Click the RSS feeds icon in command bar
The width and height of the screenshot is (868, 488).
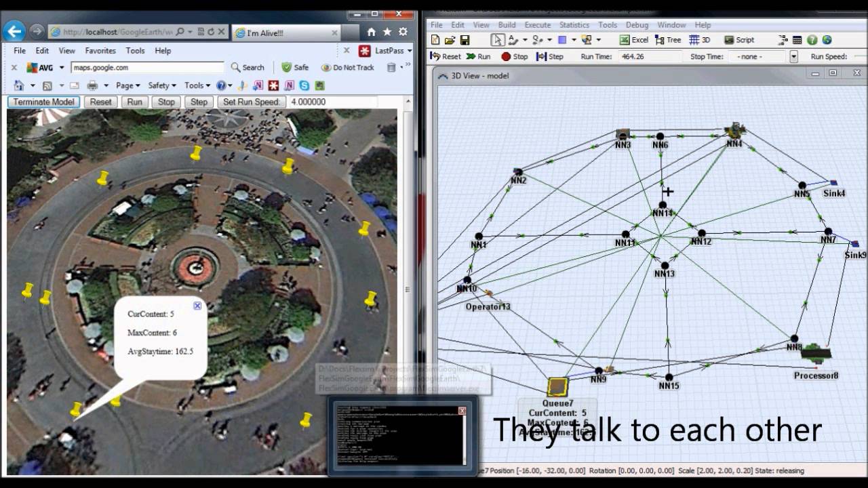(47, 85)
